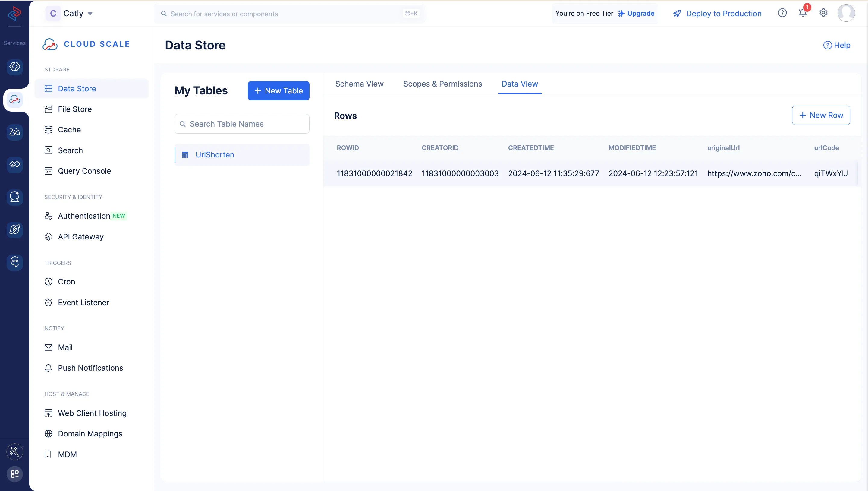This screenshot has width=868, height=491.
Task: Open the all services grid icon at the bottom
Action: (x=14, y=474)
